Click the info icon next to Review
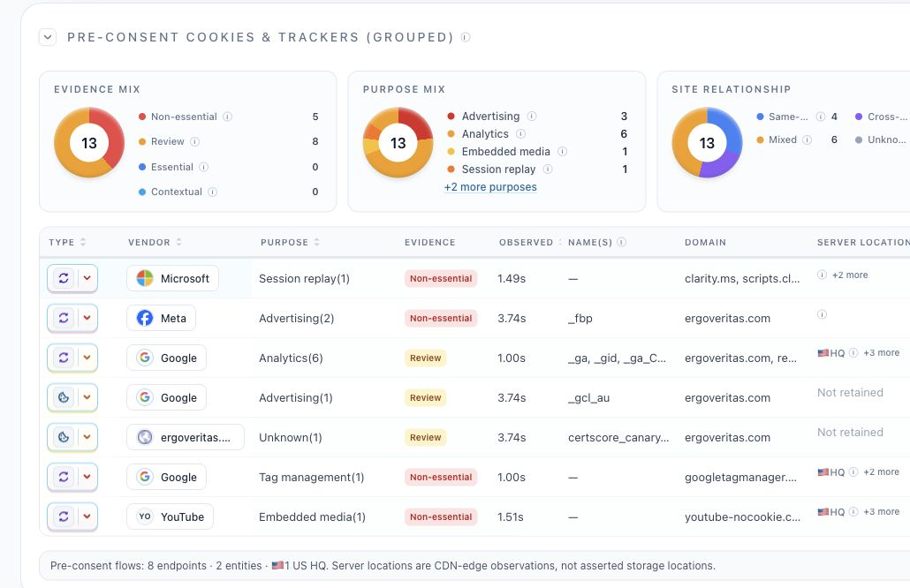910x588 pixels. [195, 141]
